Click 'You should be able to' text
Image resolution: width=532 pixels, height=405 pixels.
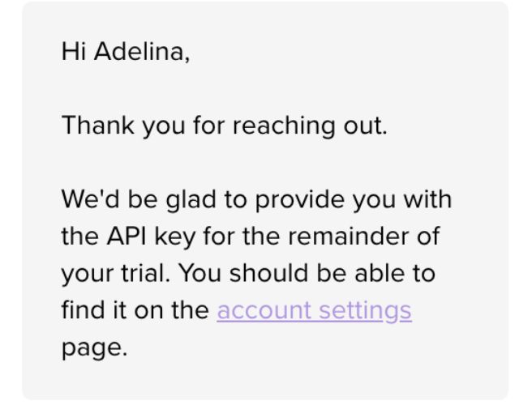pos(307,273)
